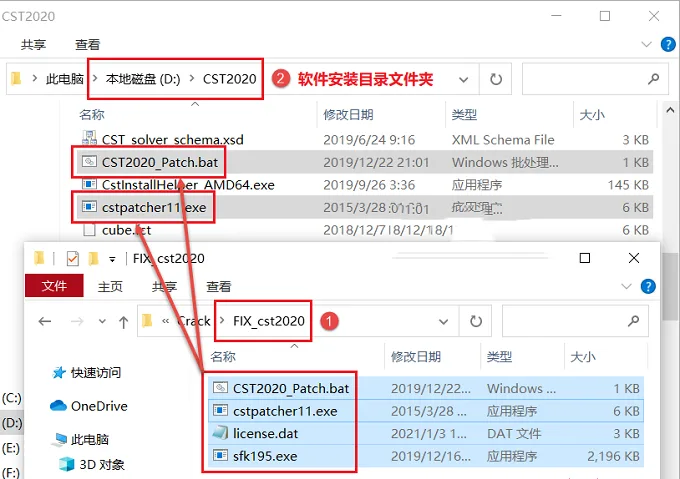Open the 共享 tab in FIX_cst2020 window
Viewport: 680px width, 479px height.
point(164,287)
